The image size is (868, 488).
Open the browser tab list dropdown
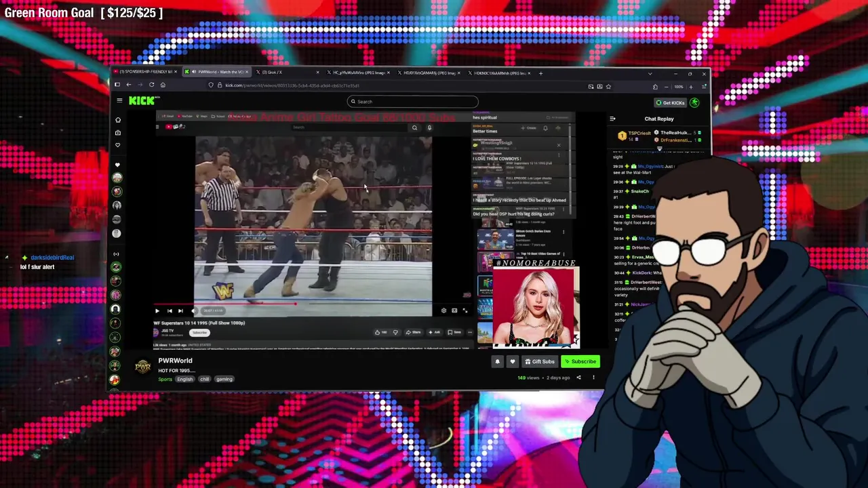point(650,73)
